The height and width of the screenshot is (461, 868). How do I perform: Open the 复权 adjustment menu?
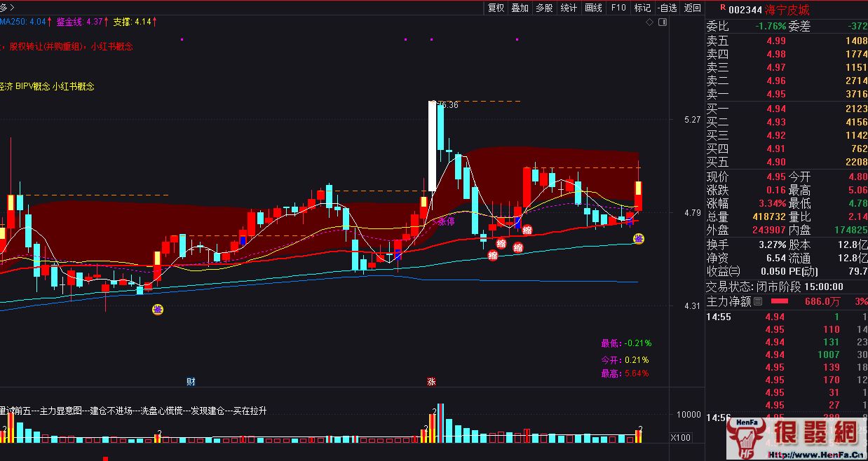pos(496,8)
